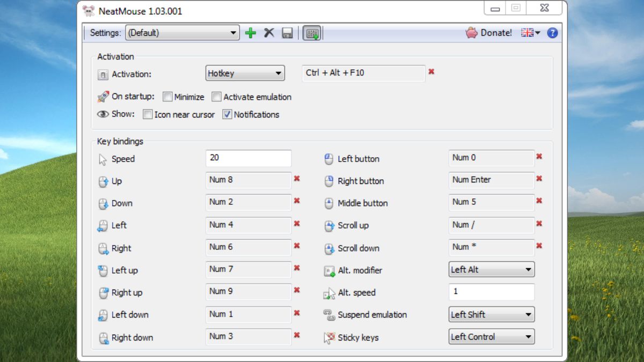Add a new settings preset with the green plus
644x362 pixels.
point(250,33)
